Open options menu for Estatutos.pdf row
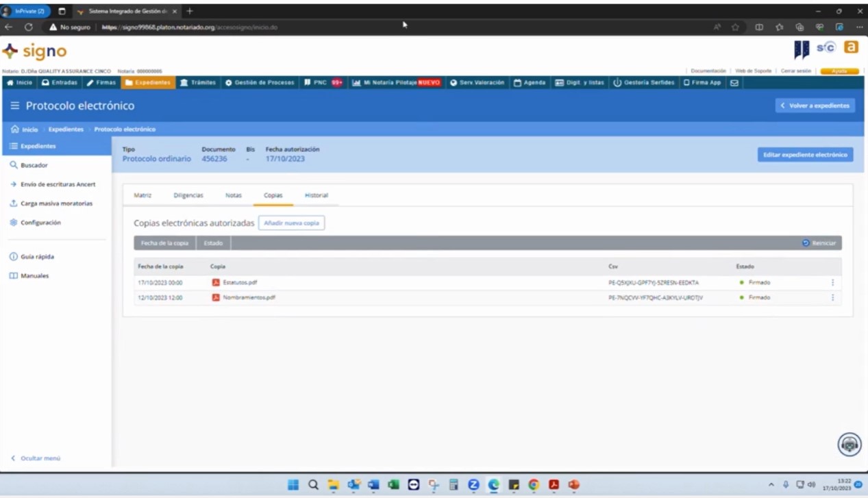 tap(832, 282)
